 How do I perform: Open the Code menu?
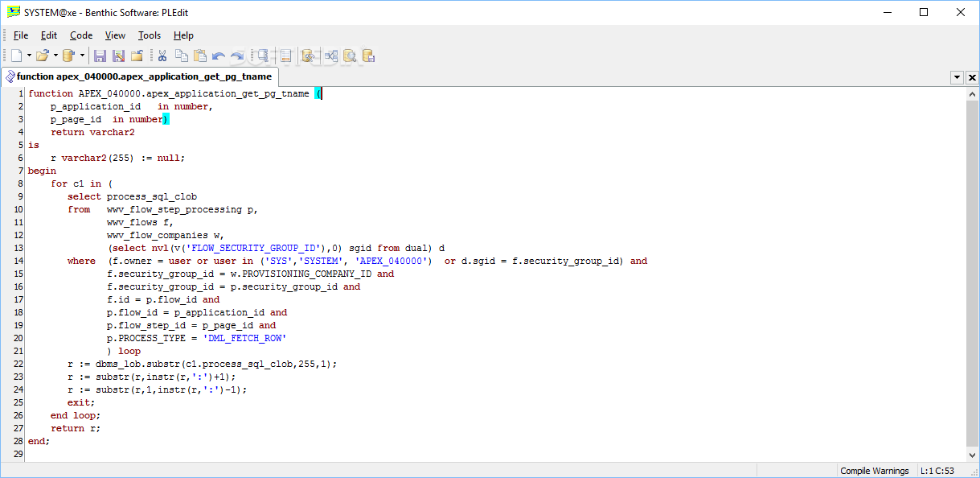[x=81, y=35]
